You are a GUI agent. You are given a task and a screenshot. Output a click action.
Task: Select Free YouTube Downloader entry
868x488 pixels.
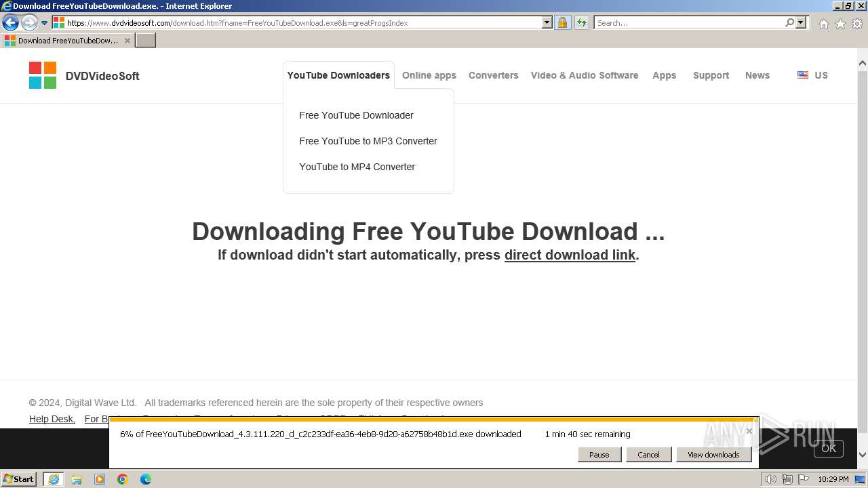pos(357,115)
